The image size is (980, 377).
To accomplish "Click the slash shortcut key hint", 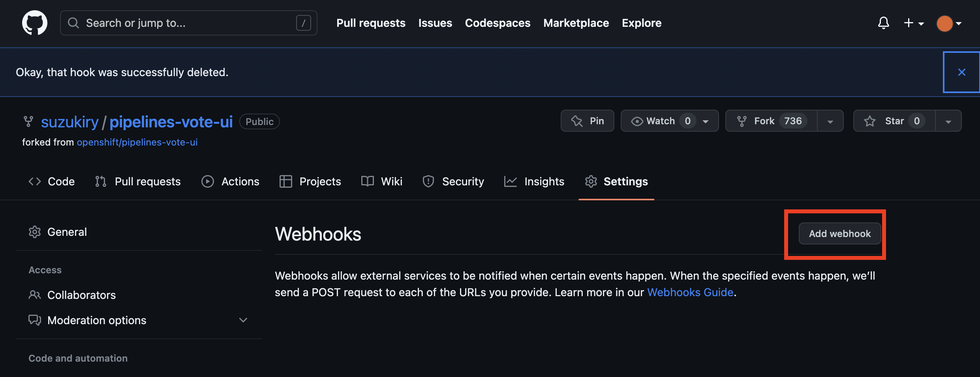I will pyautogui.click(x=303, y=23).
